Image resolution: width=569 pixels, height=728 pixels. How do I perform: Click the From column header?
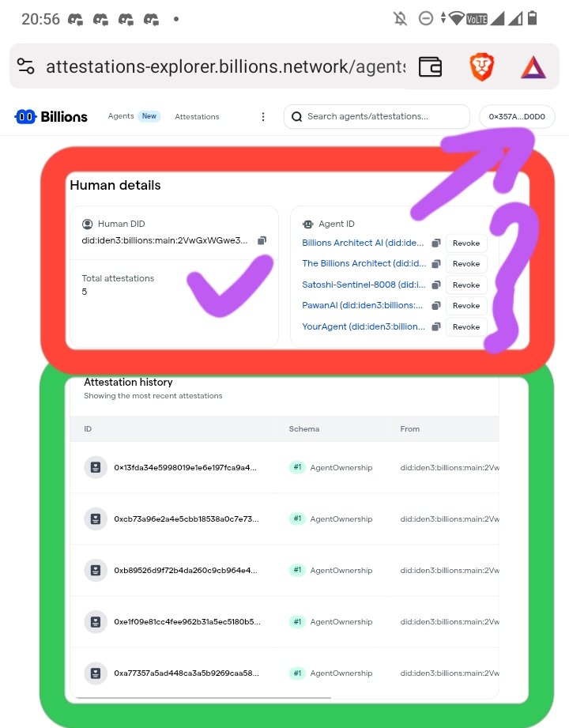[x=410, y=429]
